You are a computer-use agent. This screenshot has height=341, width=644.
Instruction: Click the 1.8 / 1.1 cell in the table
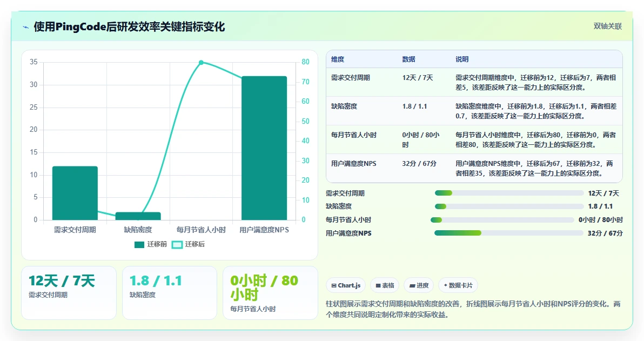click(415, 106)
